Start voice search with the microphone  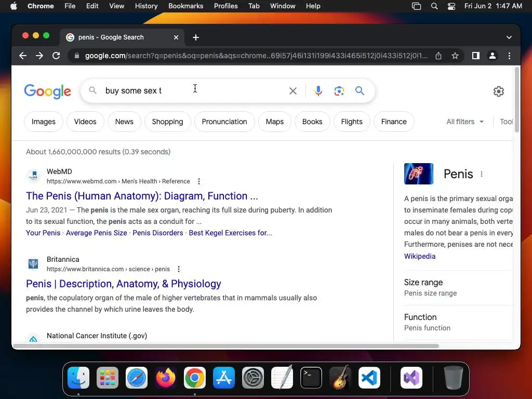(x=318, y=91)
